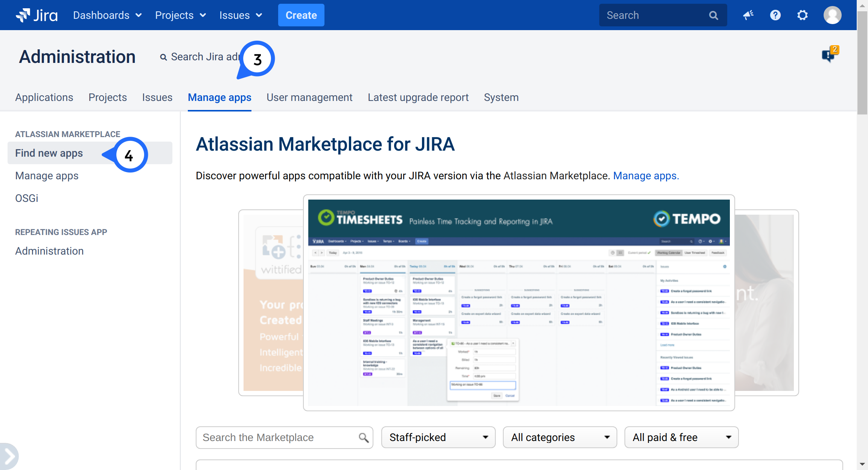This screenshot has width=868, height=470.
Task: Open the notification icon with 2 badge
Action: pos(829,55)
